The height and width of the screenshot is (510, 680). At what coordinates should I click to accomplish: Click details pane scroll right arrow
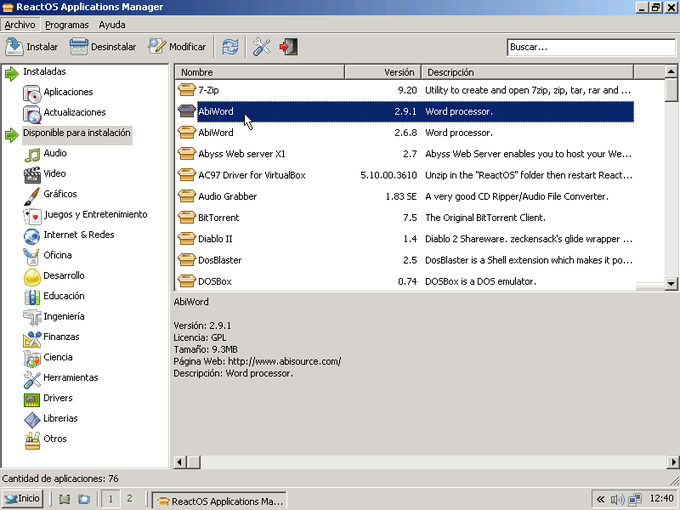(673, 462)
